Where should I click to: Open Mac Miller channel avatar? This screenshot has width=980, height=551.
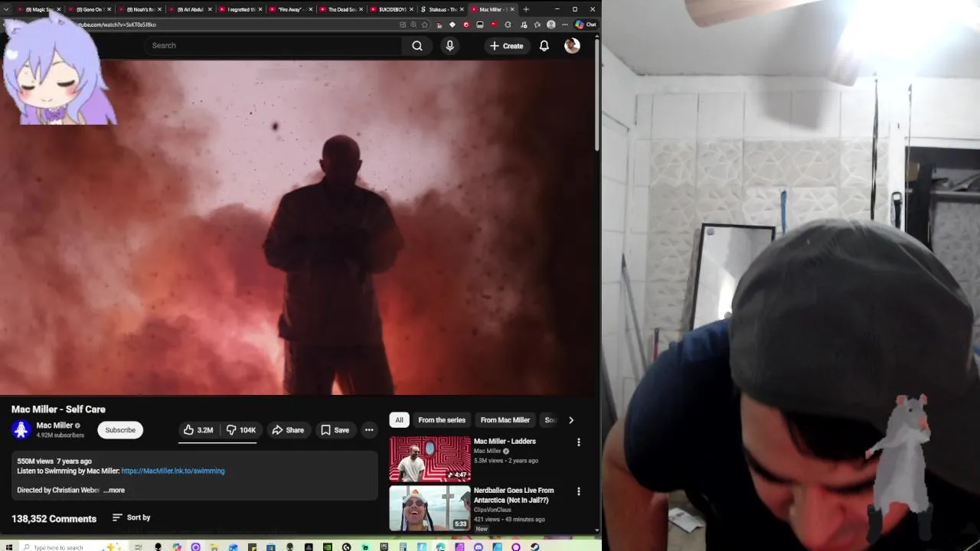tap(21, 430)
